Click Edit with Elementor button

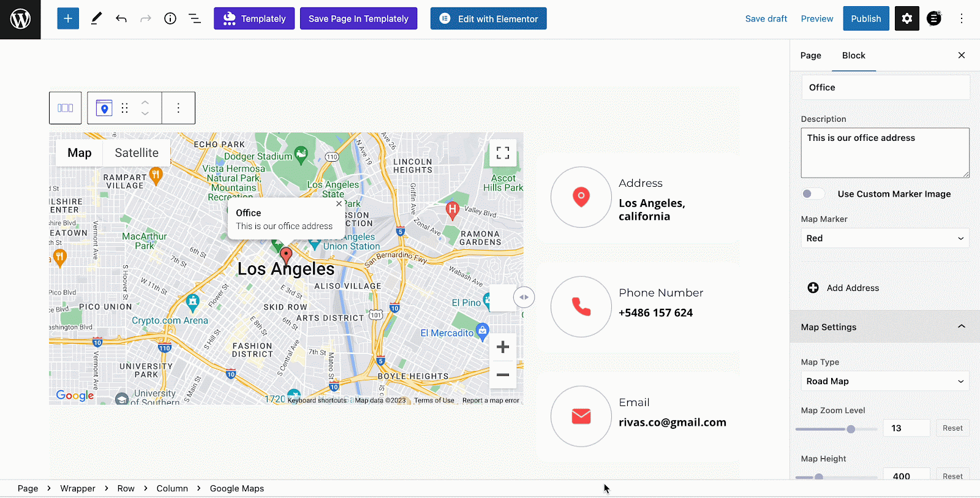[x=488, y=18]
